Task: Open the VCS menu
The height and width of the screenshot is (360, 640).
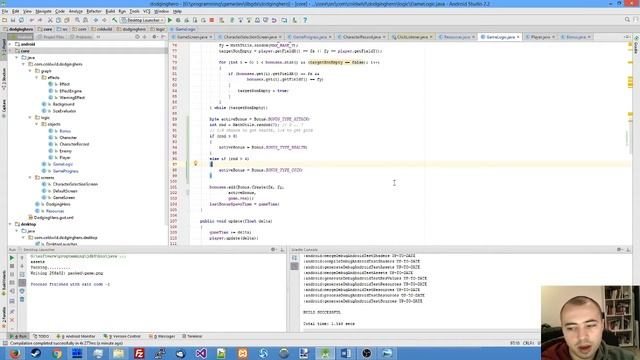Action: point(146,11)
